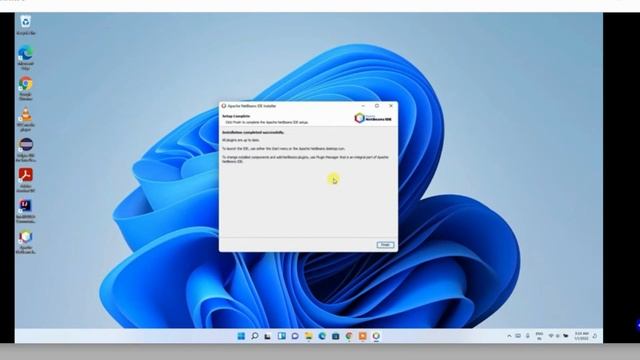Show hidden system tray icons

pyautogui.click(x=509, y=336)
